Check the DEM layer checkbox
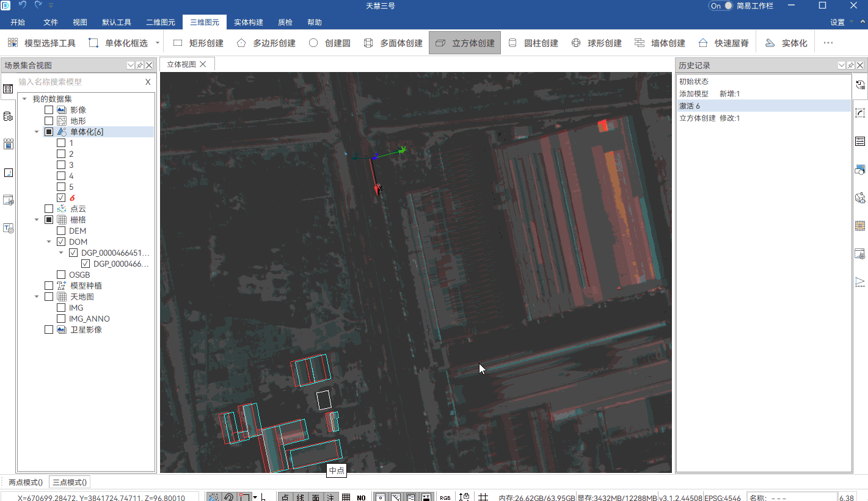The height and width of the screenshot is (501, 868). click(x=61, y=231)
